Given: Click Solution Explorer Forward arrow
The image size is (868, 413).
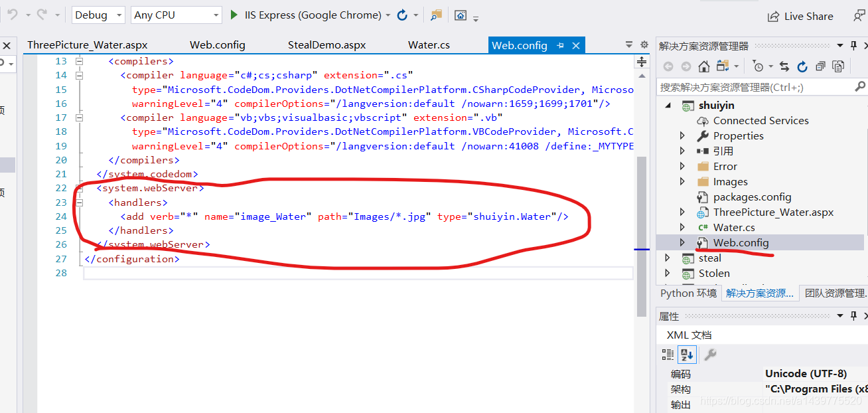Looking at the screenshot, I should point(686,66).
